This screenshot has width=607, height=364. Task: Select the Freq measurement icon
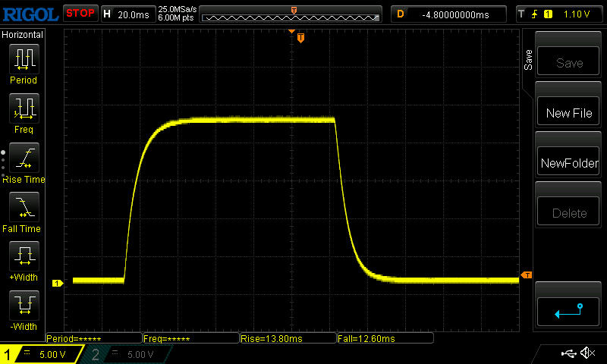(x=24, y=108)
